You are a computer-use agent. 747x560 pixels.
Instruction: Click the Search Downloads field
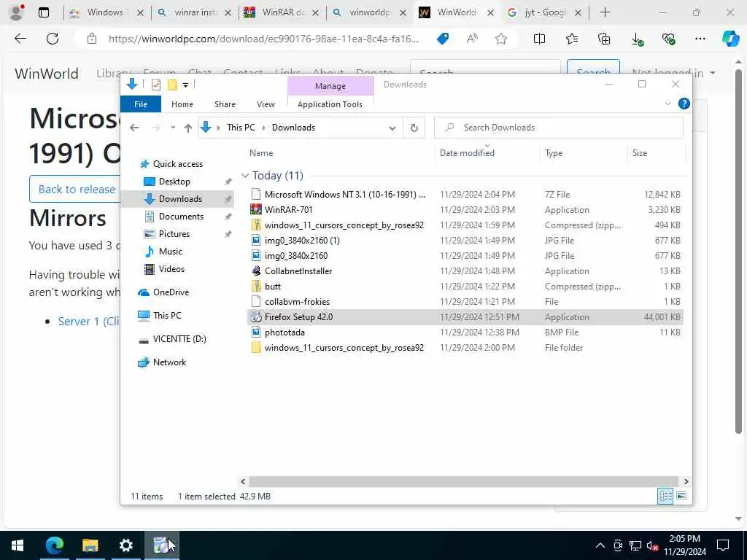(558, 128)
